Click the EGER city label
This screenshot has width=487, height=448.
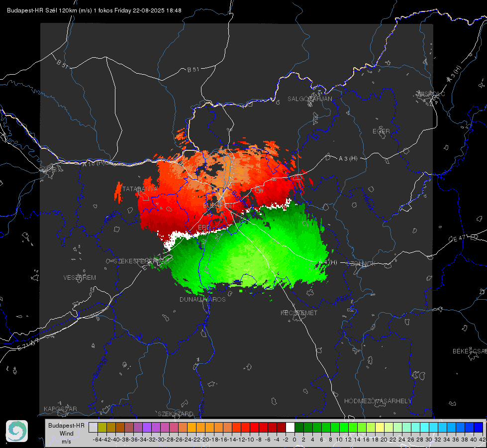pos(381,131)
